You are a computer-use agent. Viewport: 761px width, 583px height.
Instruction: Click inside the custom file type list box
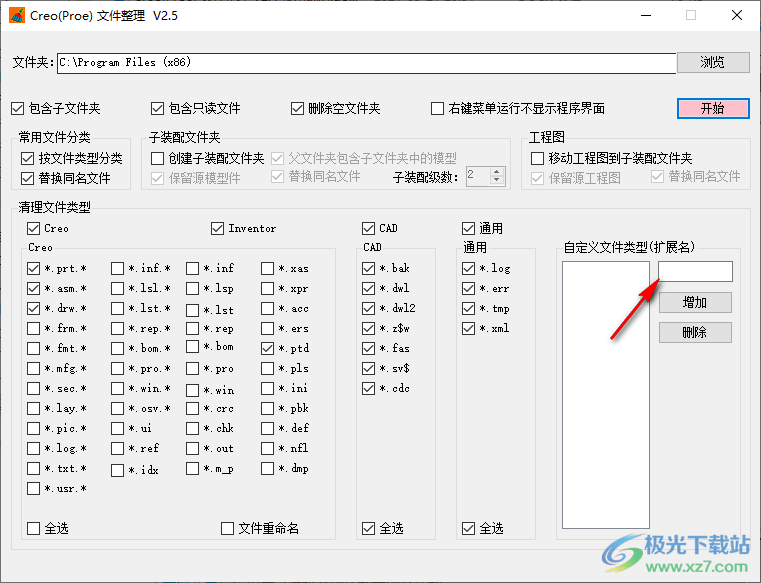click(606, 395)
